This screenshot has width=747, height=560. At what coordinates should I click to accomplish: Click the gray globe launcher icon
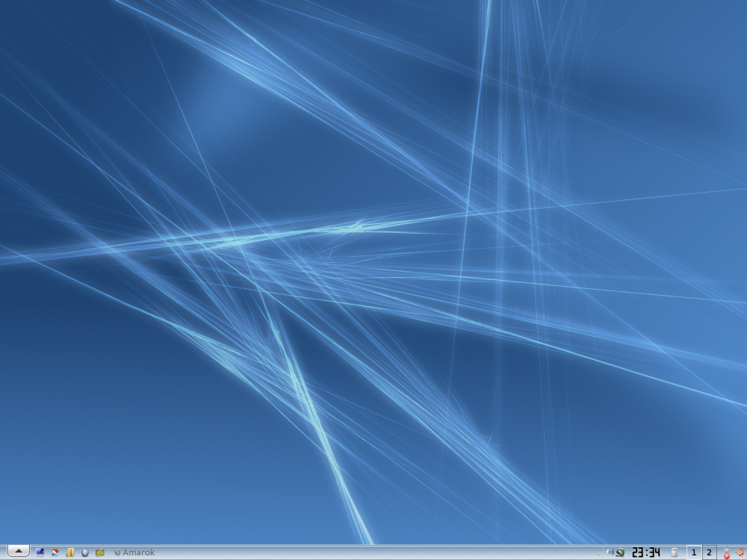pos(85,553)
